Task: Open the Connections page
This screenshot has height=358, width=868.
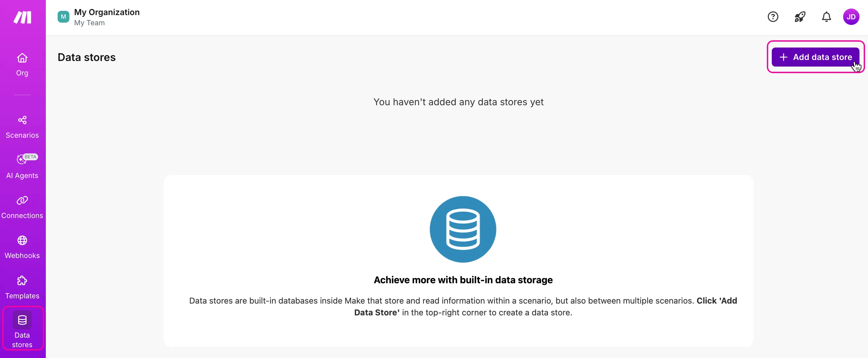Action: point(22,207)
